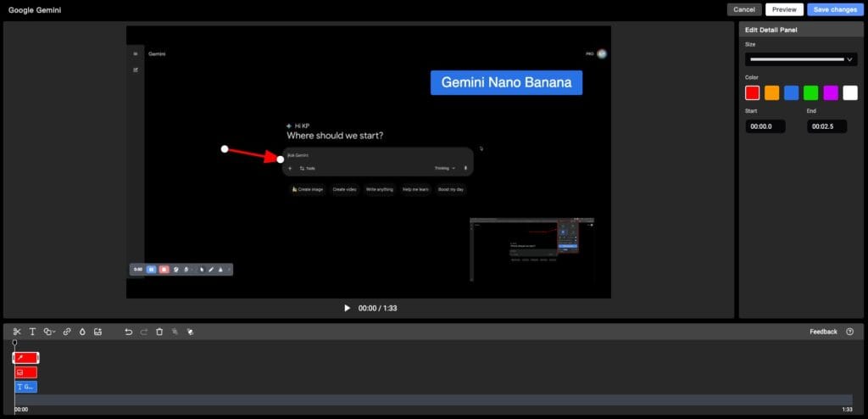
Task: Open the shapes tool dropdown
Action: pos(50,332)
